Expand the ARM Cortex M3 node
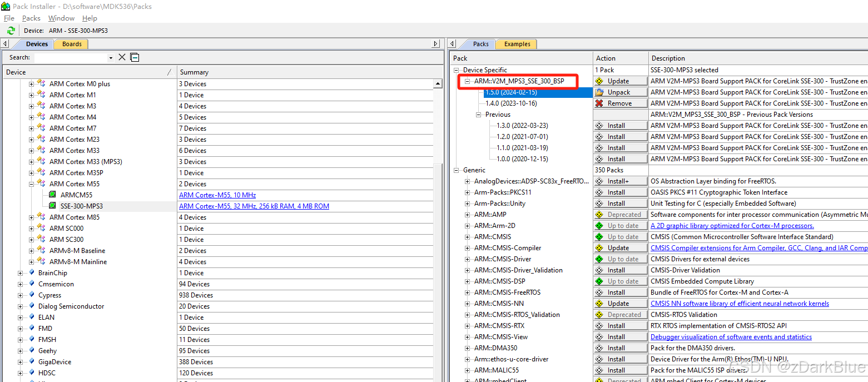The image size is (868, 382). (x=31, y=106)
